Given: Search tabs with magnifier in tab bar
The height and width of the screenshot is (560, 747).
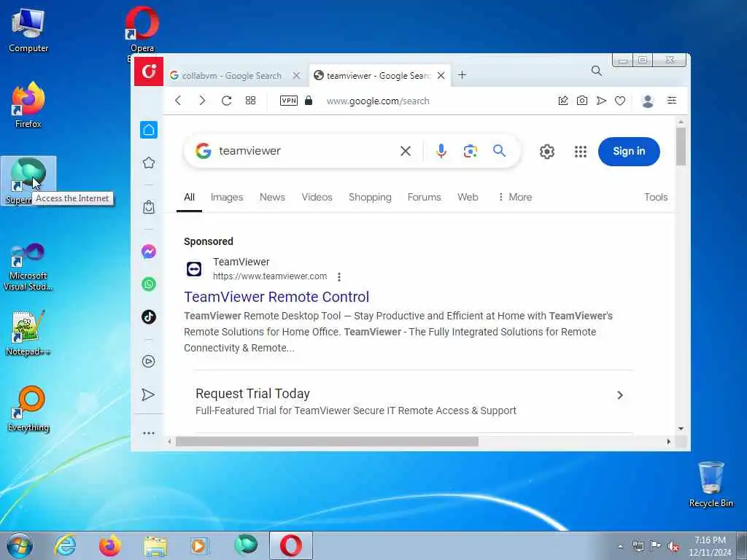Looking at the screenshot, I should tap(597, 71).
